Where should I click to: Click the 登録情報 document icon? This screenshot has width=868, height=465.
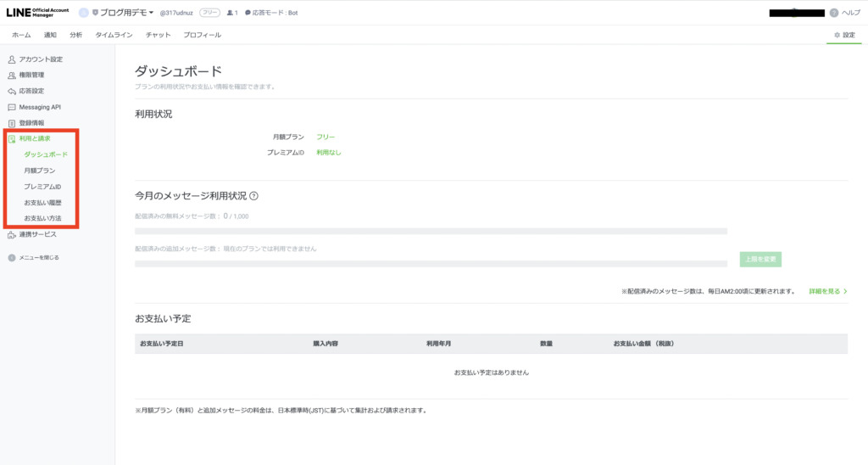click(12, 123)
